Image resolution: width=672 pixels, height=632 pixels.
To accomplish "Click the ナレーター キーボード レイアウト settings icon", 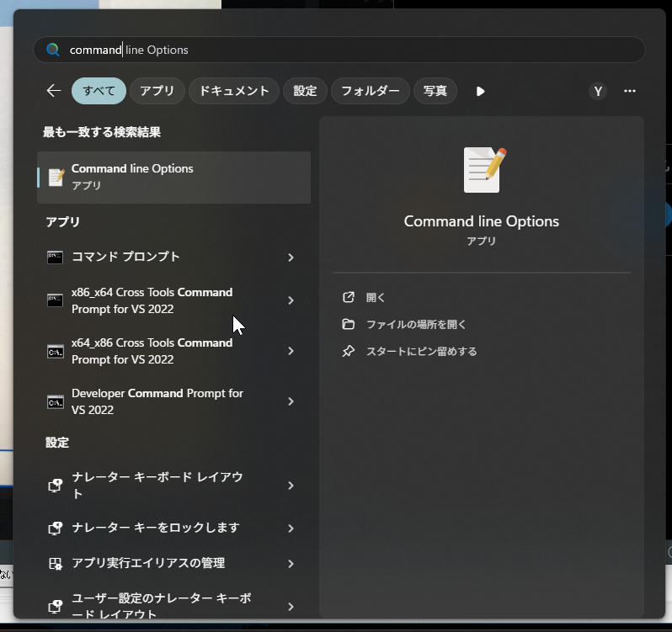I will tap(56, 486).
